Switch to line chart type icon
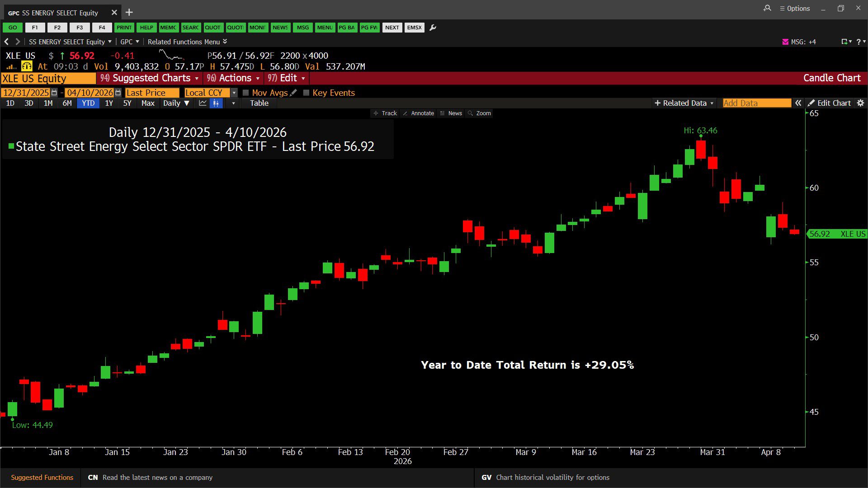Screen dimensions: 868x488 [203, 103]
